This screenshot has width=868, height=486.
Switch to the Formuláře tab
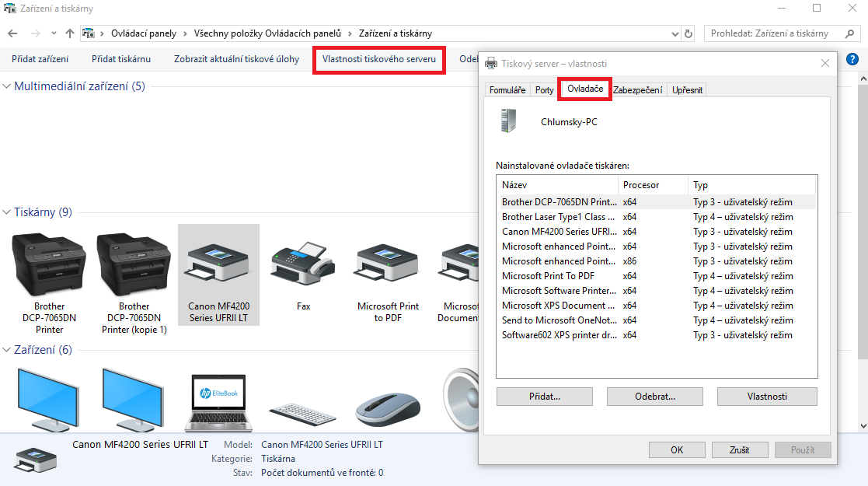point(507,89)
